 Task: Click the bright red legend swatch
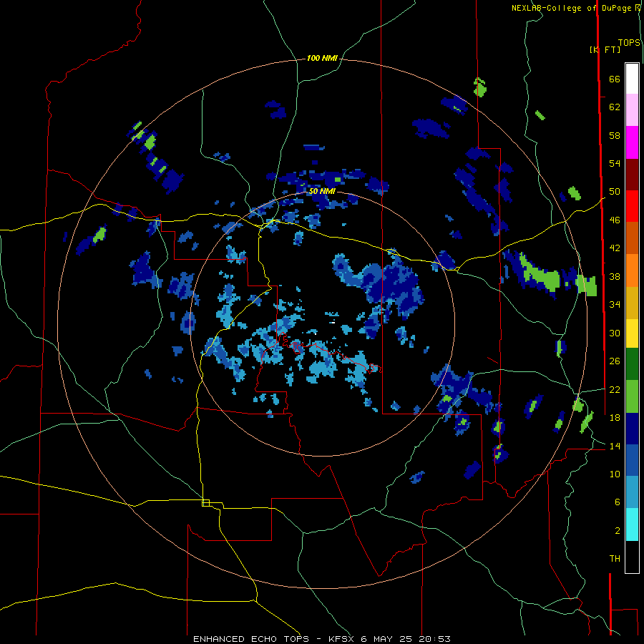point(632,206)
